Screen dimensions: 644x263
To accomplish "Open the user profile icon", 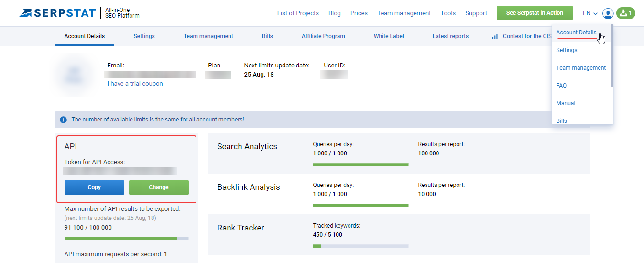I will [608, 13].
